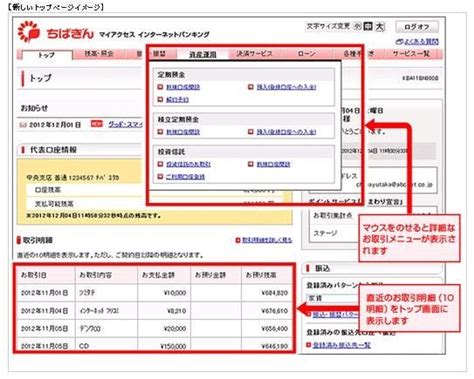Click notice icon beside 2012年12月01日
This screenshot has width=474, height=379.
(x=23, y=125)
